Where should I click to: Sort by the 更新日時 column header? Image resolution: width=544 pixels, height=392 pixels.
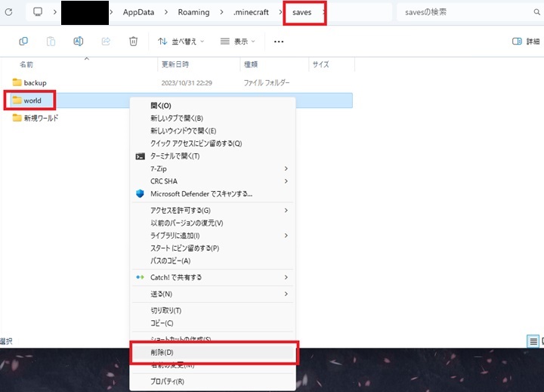coord(175,64)
